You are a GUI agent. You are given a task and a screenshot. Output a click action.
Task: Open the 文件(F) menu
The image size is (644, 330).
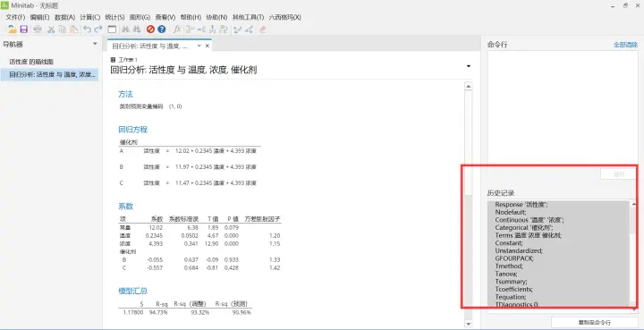point(15,17)
